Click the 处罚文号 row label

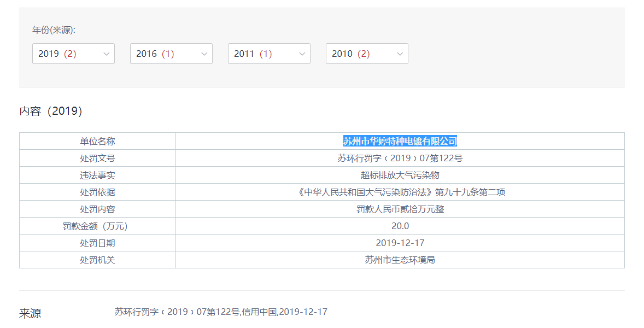point(97,159)
